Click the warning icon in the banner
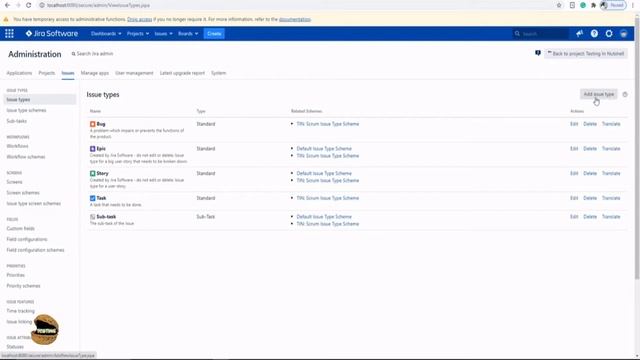 (6, 19)
